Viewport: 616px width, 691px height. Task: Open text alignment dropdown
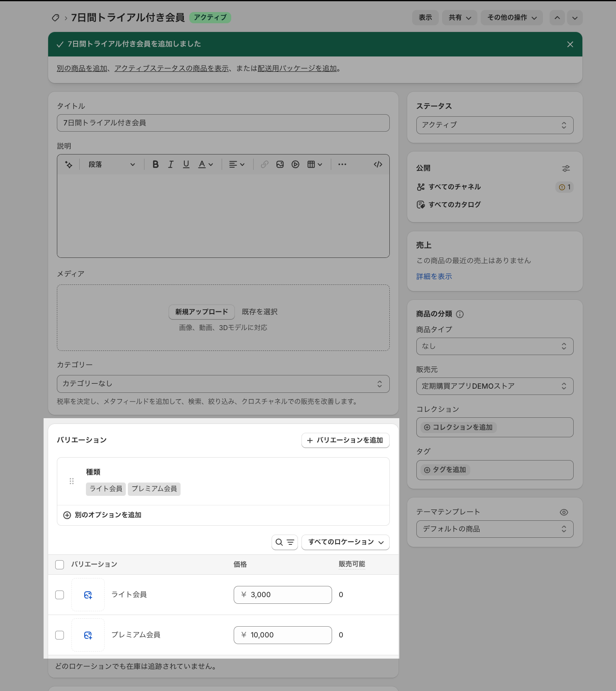(237, 164)
